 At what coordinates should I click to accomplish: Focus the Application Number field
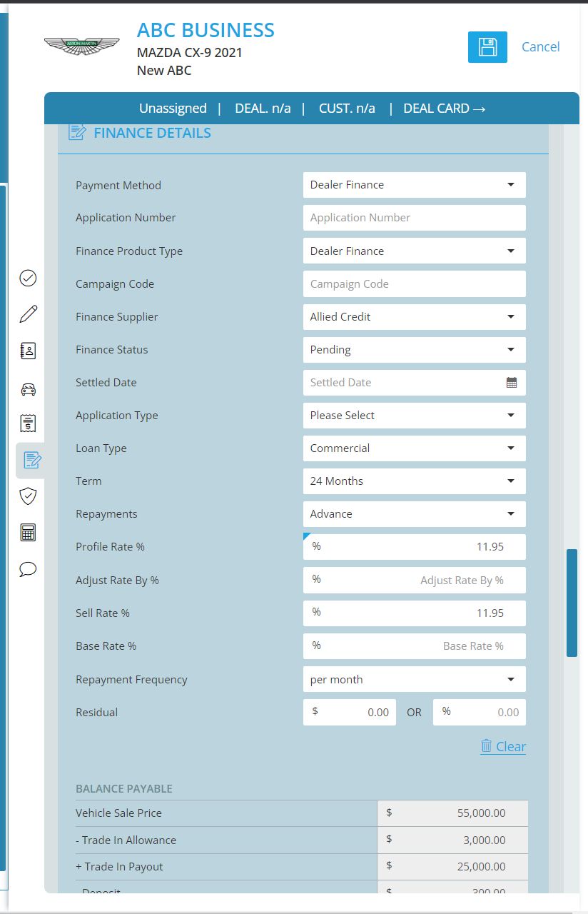coord(415,218)
